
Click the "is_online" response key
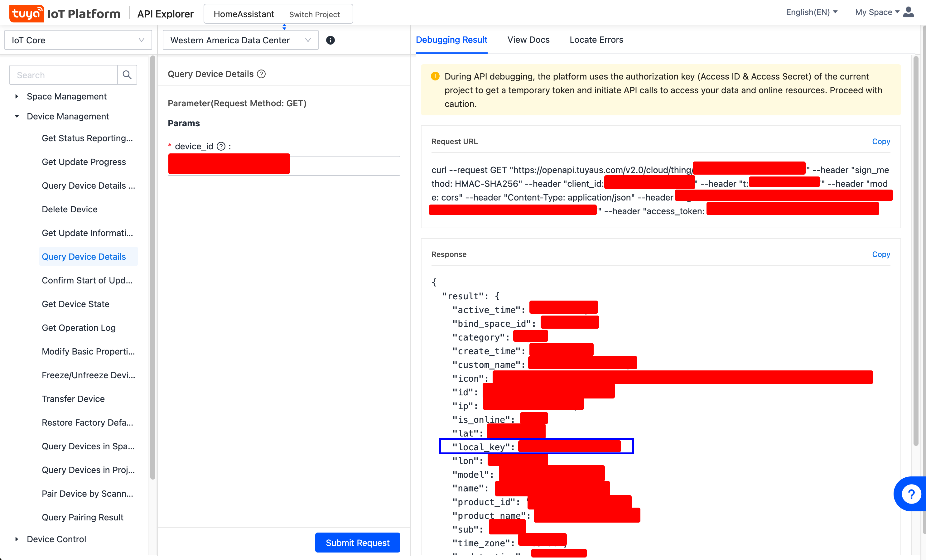coord(483,419)
